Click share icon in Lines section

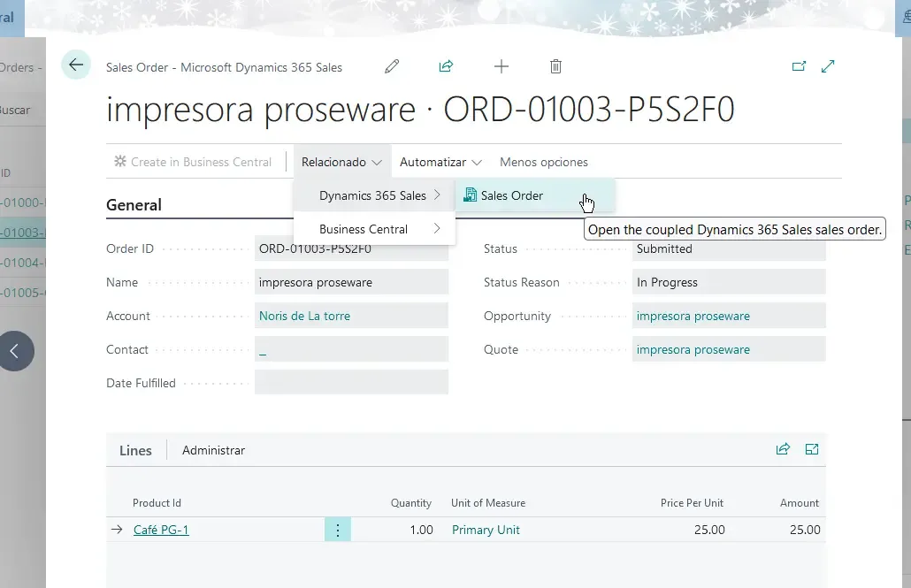(783, 449)
